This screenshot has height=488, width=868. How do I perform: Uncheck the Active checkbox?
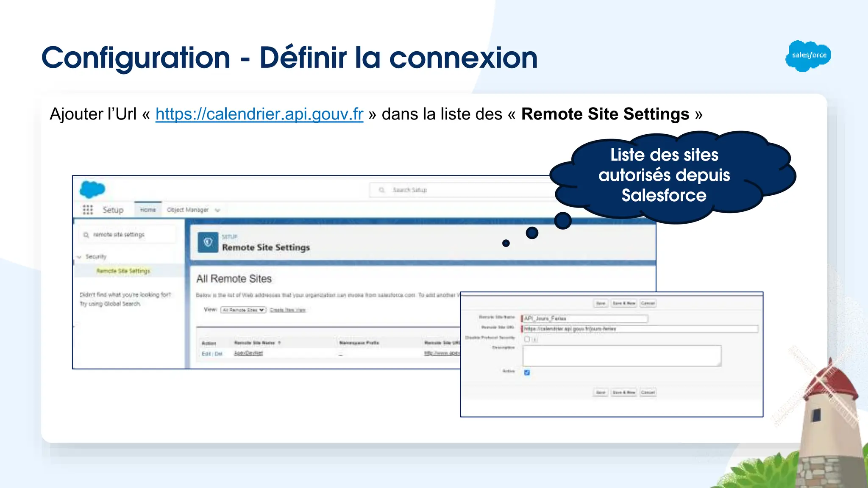pyautogui.click(x=527, y=372)
